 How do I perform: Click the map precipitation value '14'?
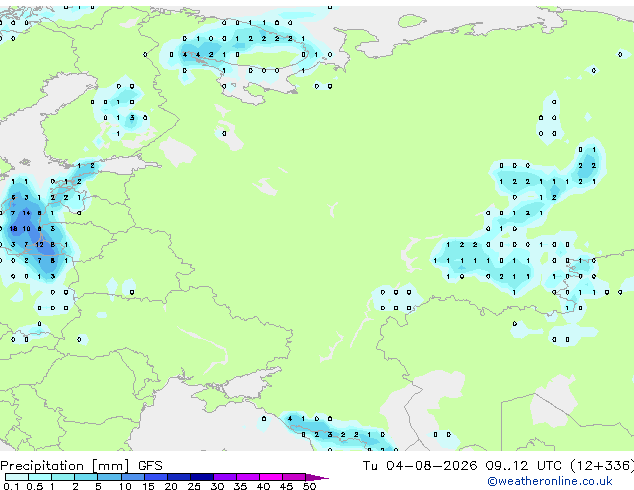26,213
